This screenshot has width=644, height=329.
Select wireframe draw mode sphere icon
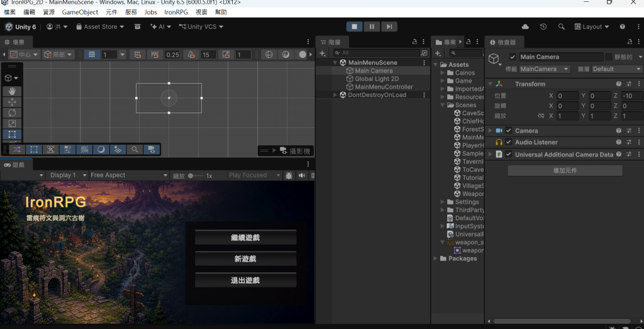pyautogui.click(x=269, y=54)
